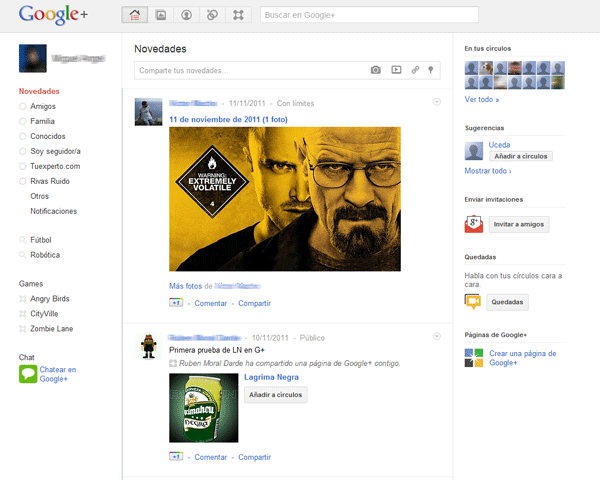Open the Home stream icon
Screen dimensions: 600x480
(135, 15)
